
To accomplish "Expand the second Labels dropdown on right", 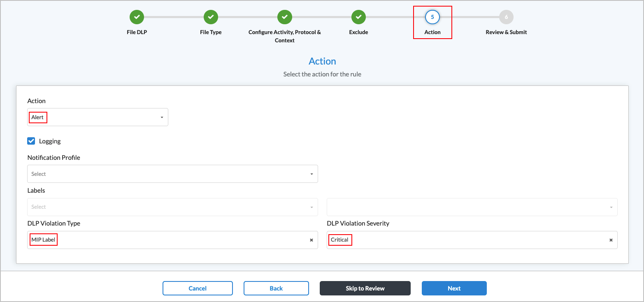I will 472,207.
